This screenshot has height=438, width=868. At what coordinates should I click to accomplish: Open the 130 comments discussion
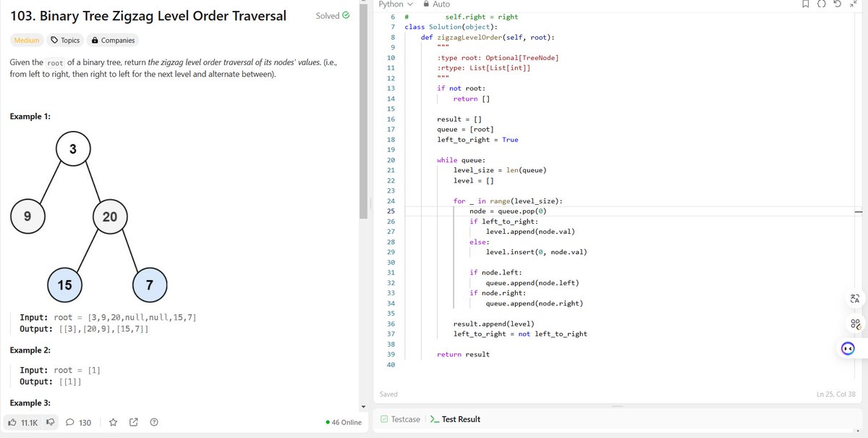(78, 422)
